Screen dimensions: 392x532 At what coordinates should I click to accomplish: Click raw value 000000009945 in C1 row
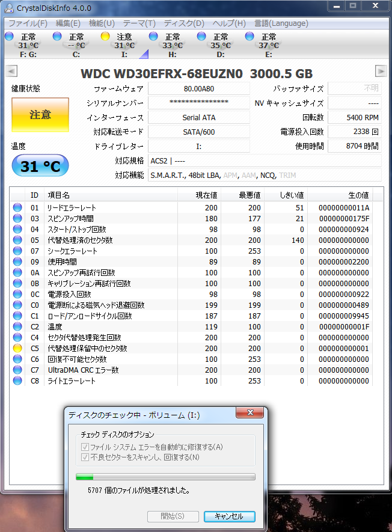[x=343, y=316]
